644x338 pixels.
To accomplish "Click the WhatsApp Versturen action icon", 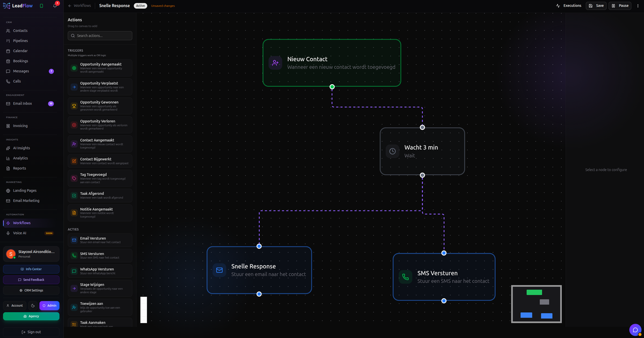I will tap(73, 271).
